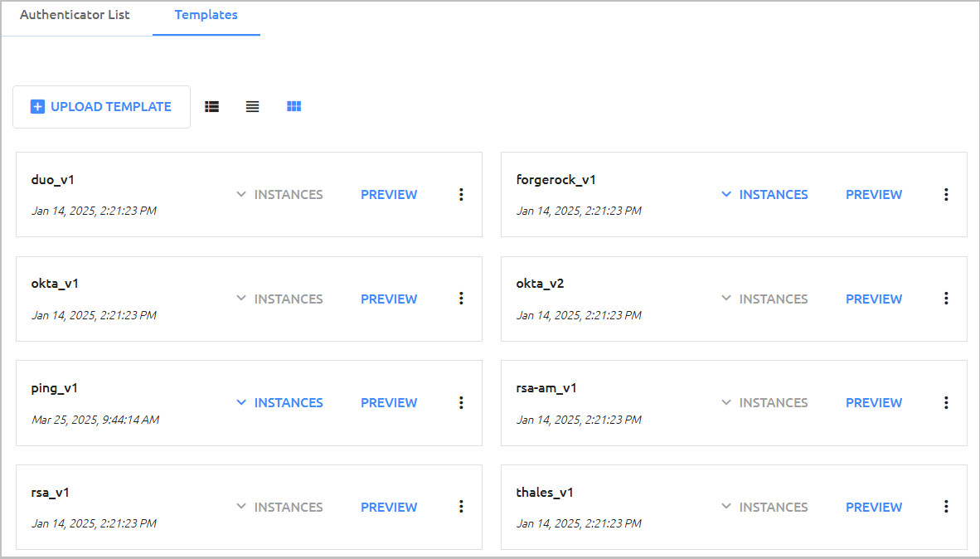The height and width of the screenshot is (559, 980).
Task: Expand INSTANCES for rsa-am_v1
Action: click(x=764, y=403)
